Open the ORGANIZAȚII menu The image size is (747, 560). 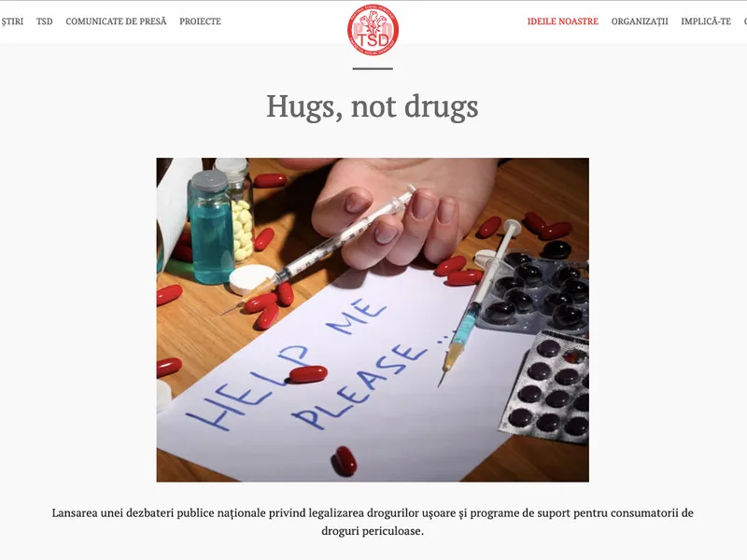click(640, 21)
